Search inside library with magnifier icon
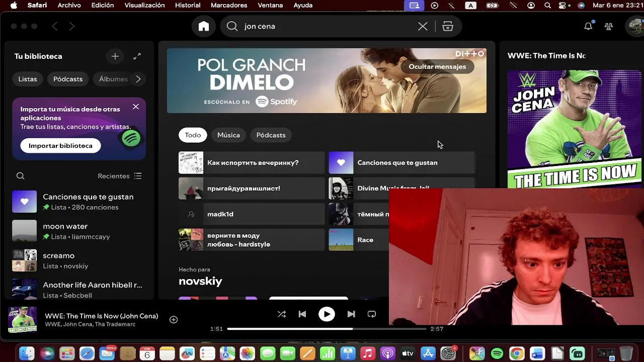The height and width of the screenshot is (362, 644). click(x=20, y=176)
